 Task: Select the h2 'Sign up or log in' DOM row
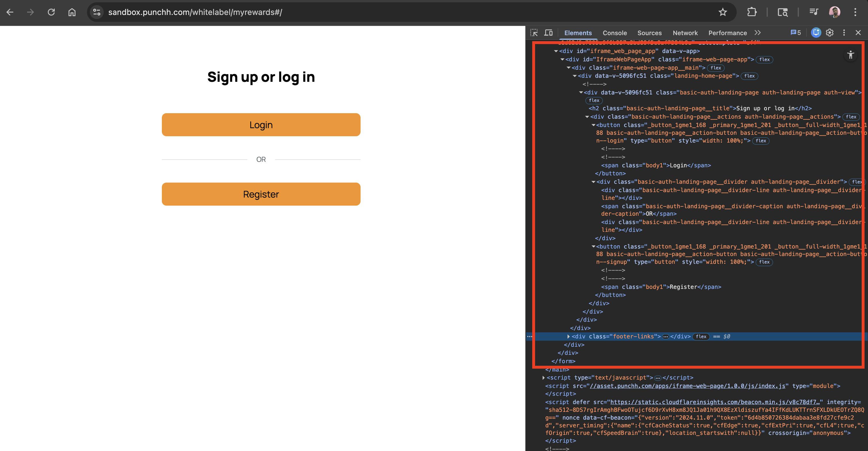700,109
